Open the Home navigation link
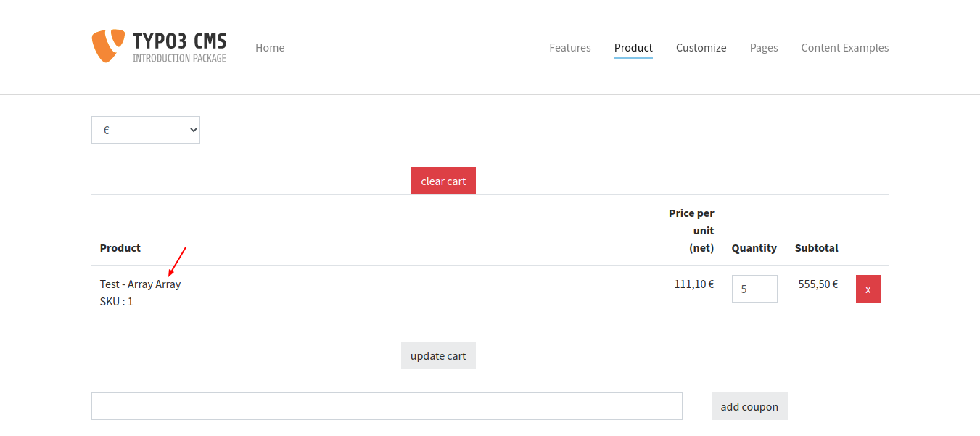The height and width of the screenshot is (436, 980). tap(270, 48)
